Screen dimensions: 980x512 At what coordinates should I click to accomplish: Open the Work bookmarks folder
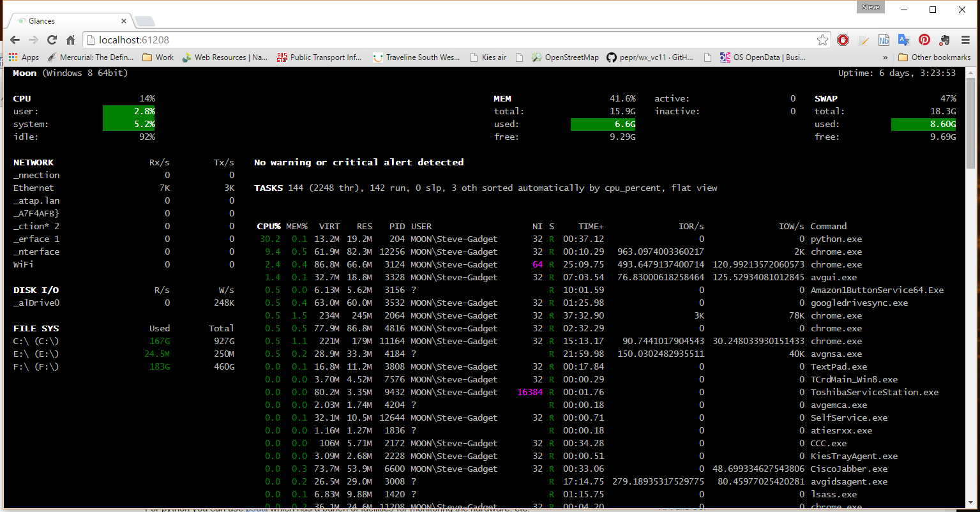158,57
